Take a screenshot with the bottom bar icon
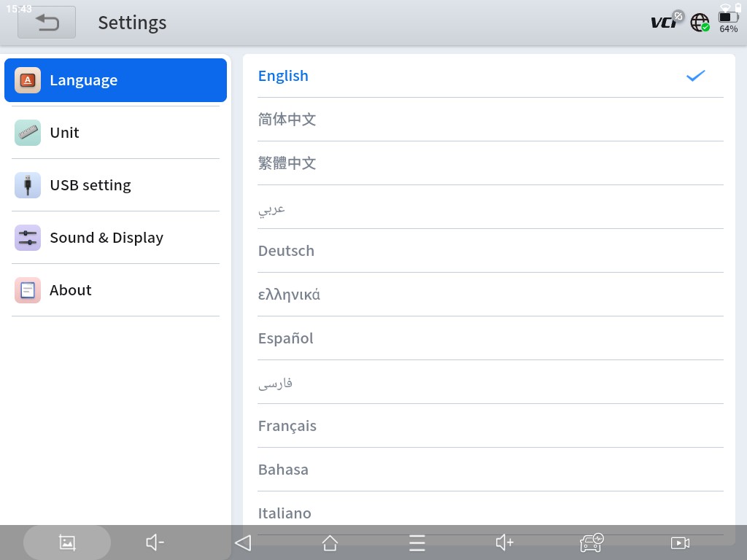Viewport: 747px width, 560px height. [67, 542]
